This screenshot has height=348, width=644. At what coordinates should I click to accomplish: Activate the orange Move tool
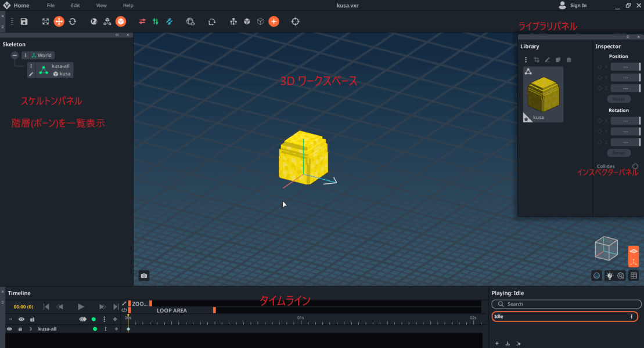click(x=59, y=22)
